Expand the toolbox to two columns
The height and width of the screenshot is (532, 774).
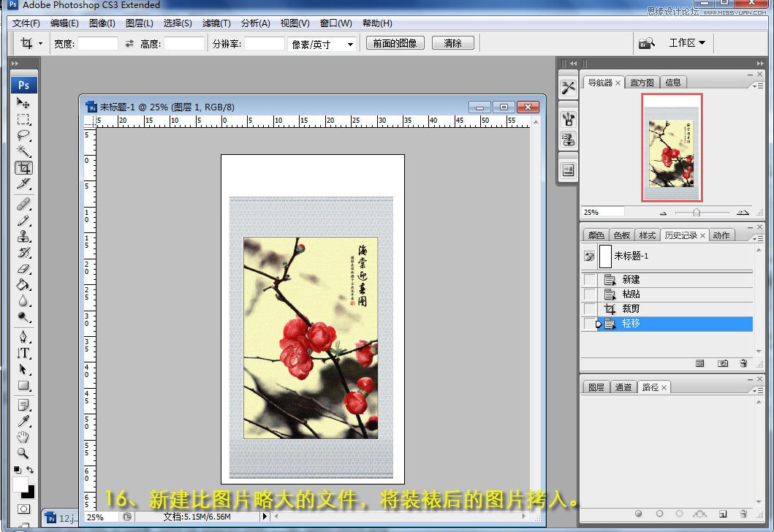[15, 63]
